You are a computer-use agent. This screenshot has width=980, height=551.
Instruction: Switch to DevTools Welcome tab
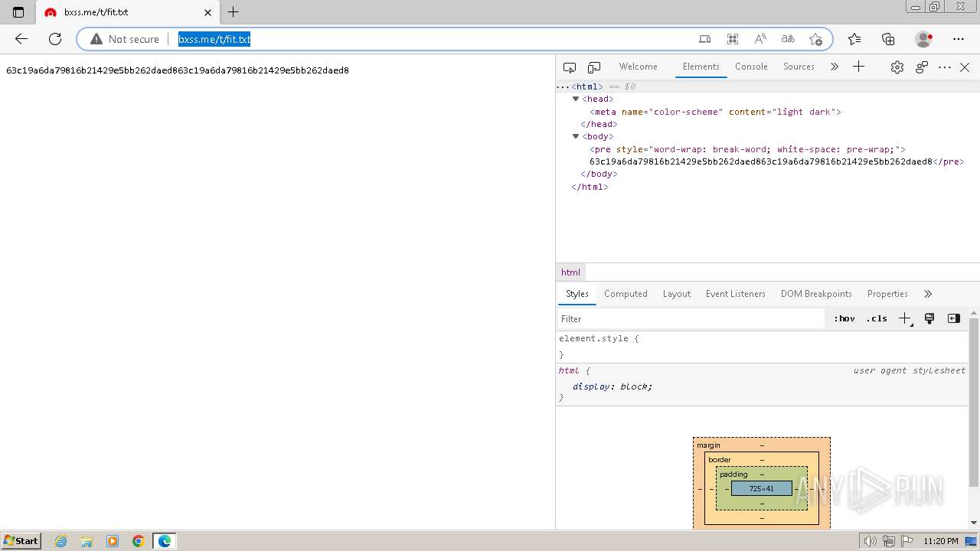click(x=638, y=67)
